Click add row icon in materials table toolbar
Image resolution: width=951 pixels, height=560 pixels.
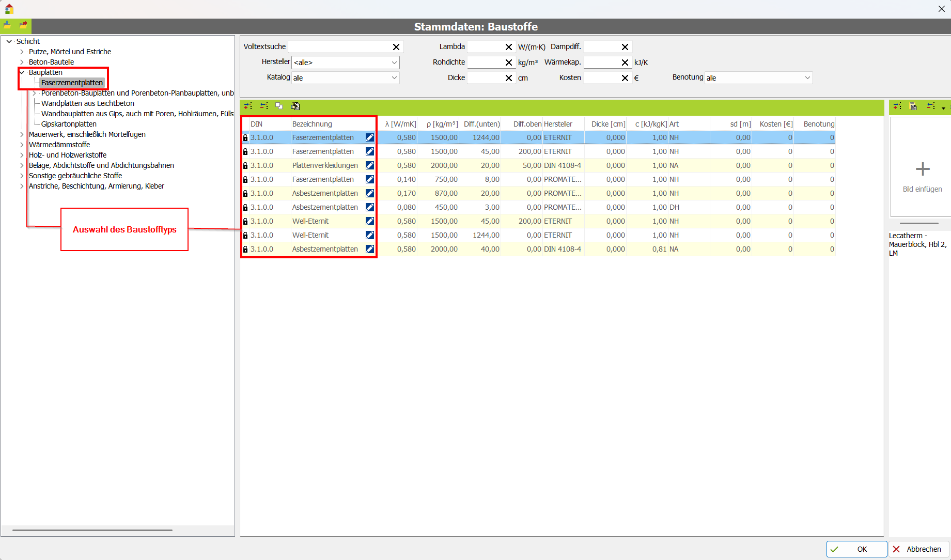coord(248,106)
